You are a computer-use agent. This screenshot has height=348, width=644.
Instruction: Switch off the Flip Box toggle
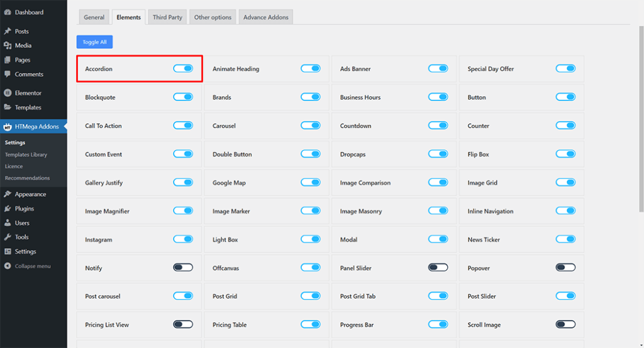[565, 154]
